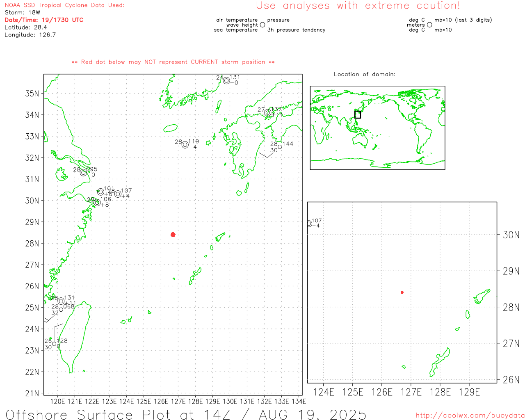Click the 30N label on the inset map

pos(511,235)
